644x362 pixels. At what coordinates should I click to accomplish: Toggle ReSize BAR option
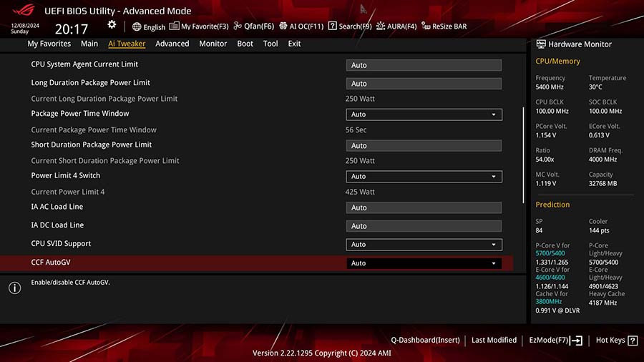pyautogui.click(x=449, y=26)
